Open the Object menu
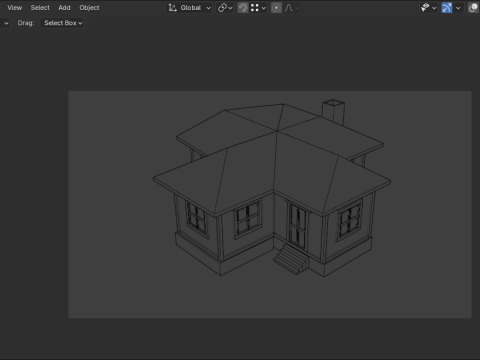 (x=89, y=8)
